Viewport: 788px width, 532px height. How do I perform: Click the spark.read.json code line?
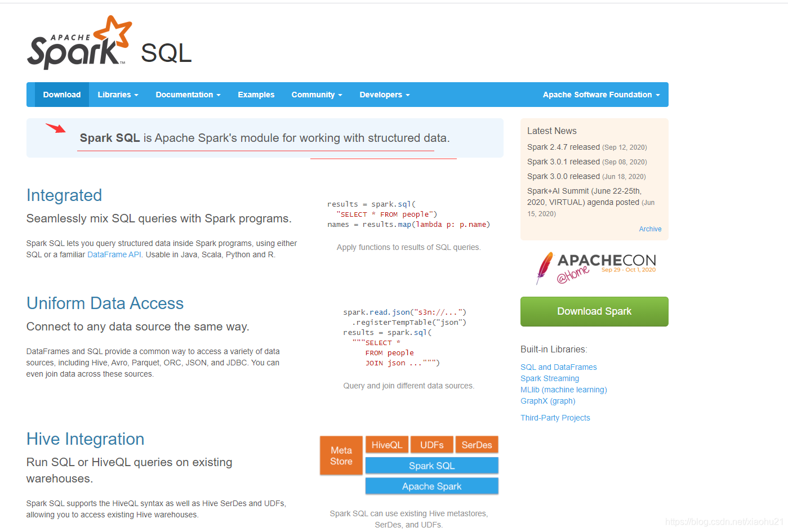405,312
